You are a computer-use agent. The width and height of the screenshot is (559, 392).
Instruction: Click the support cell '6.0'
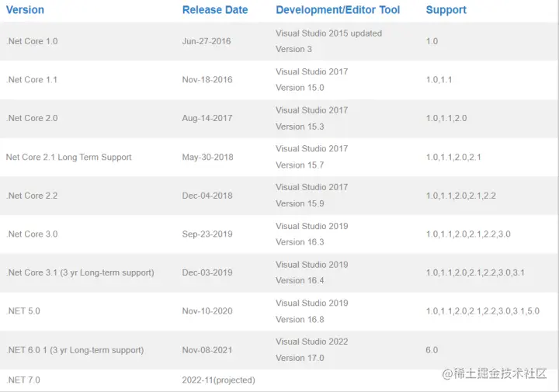click(432, 350)
